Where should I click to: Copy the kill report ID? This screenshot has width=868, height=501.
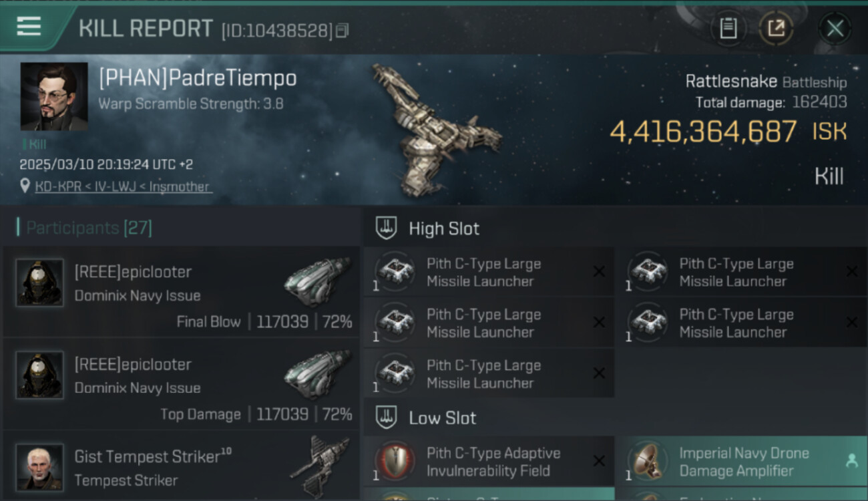[342, 31]
